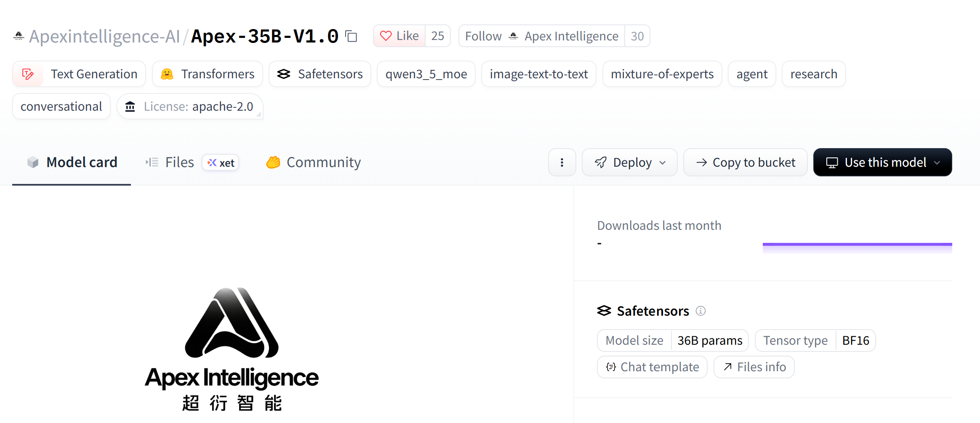
Task: Open the License apache-2.0 tag dropdown
Action: [190, 106]
